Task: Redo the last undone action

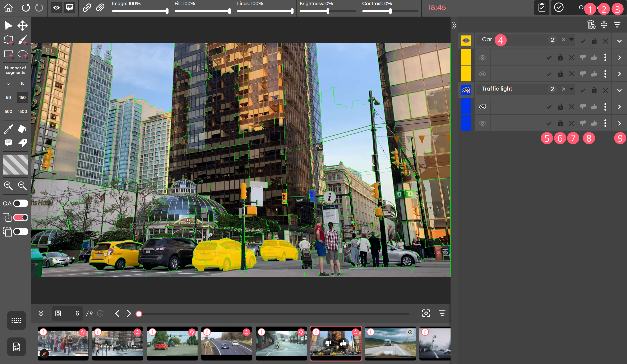Action: point(39,8)
